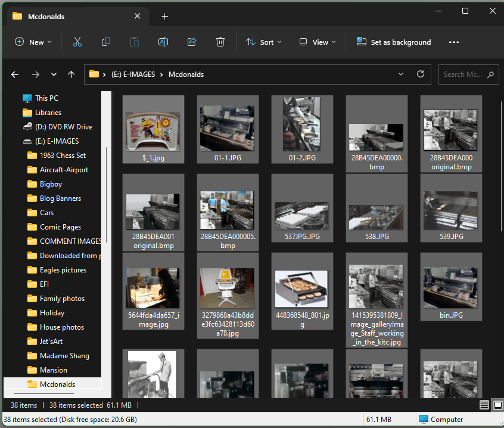
Task: Expand the address bar history dropdown
Action: [402, 75]
